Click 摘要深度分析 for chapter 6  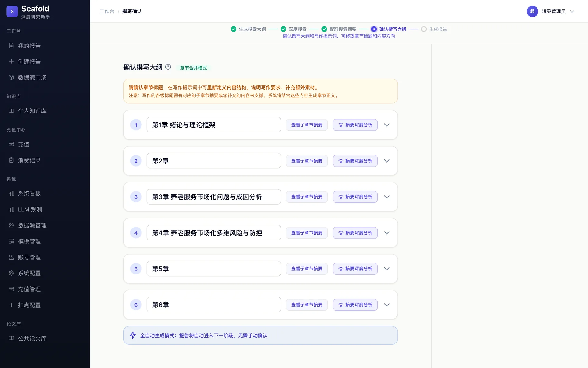[355, 305]
